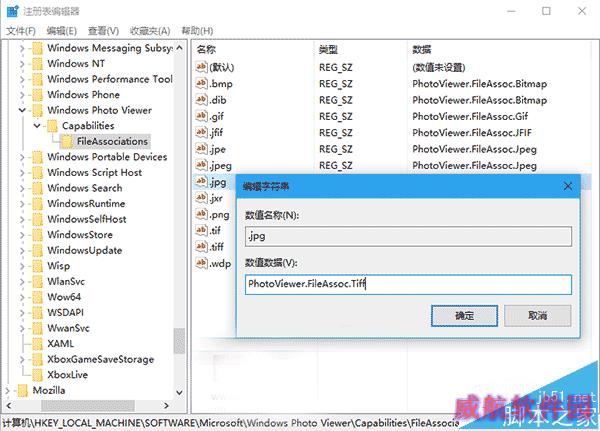
Task: Click the string value icon for .jfif
Action: 201,132
